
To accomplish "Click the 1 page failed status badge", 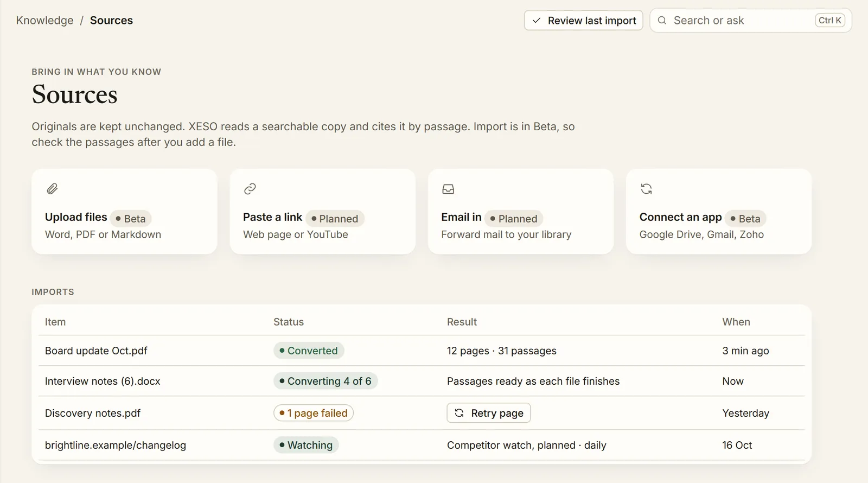I will 314,413.
